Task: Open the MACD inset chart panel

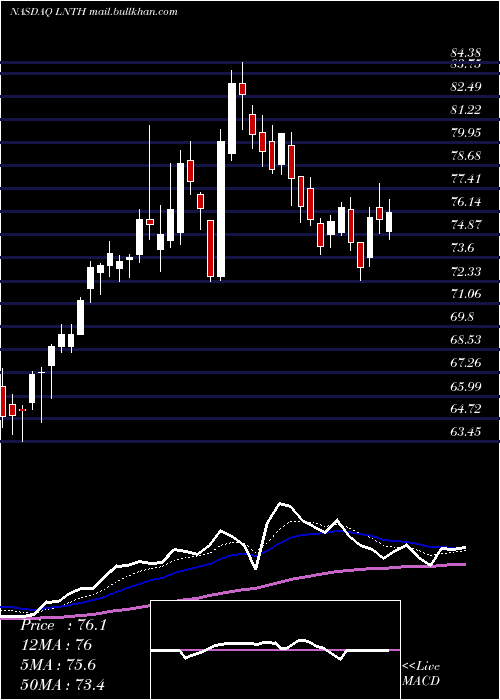Action: (x=275, y=650)
